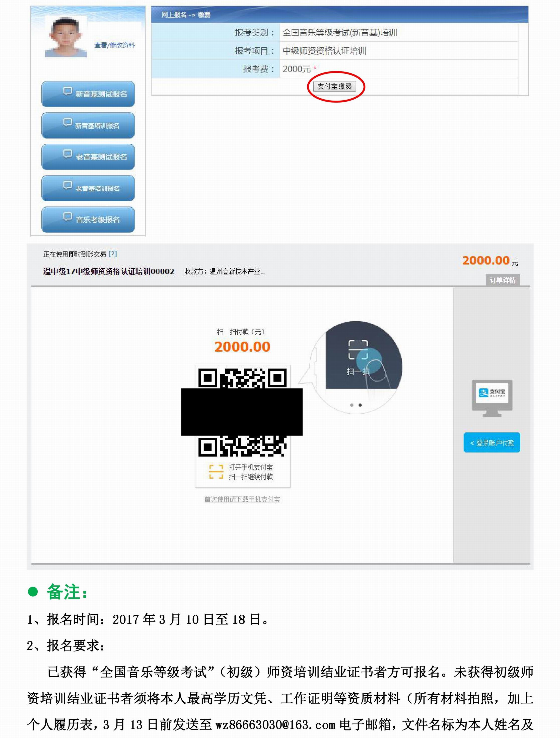This screenshot has width=560, height=738.
Task: Open the 订单详情 tab
Action: click(503, 280)
